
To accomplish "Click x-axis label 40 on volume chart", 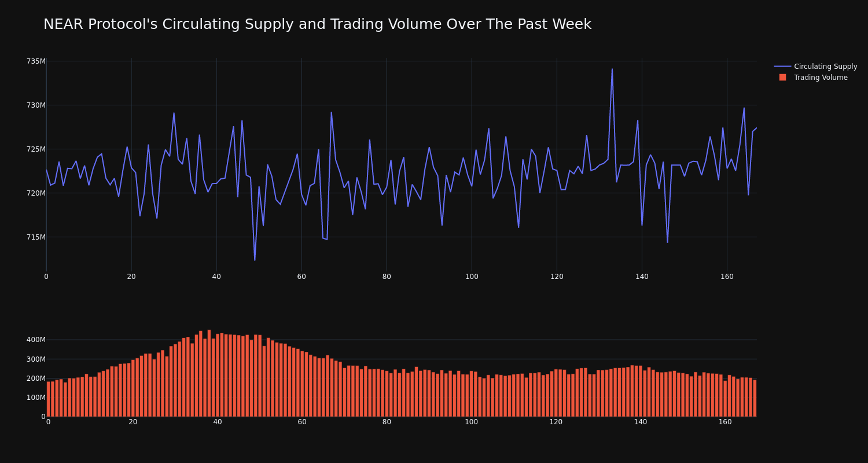I will click(218, 422).
